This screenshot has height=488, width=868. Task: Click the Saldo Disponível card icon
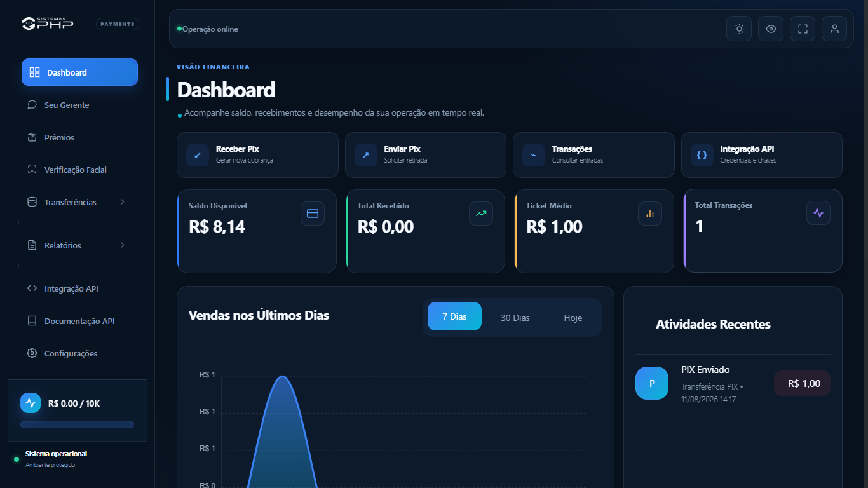313,213
